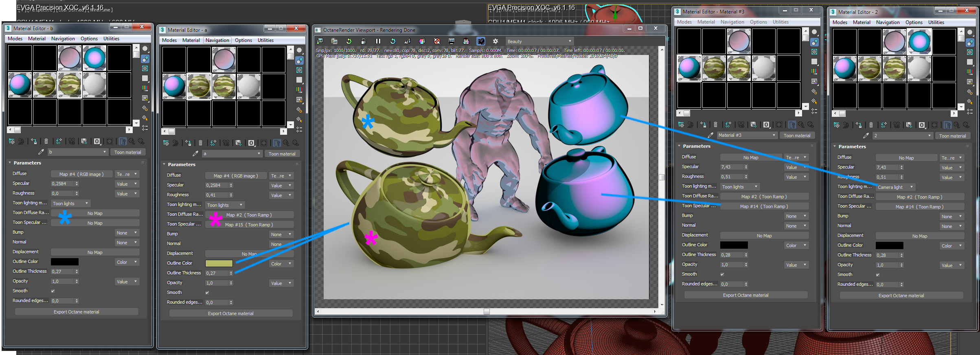Open the Beauty render pass dropdown
The height and width of the screenshot is (355, 980).
click(539, 41)
